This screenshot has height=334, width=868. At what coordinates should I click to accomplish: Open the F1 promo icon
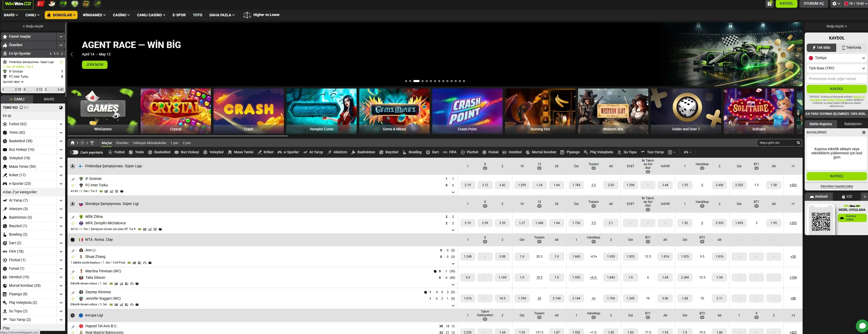point(63,4)
